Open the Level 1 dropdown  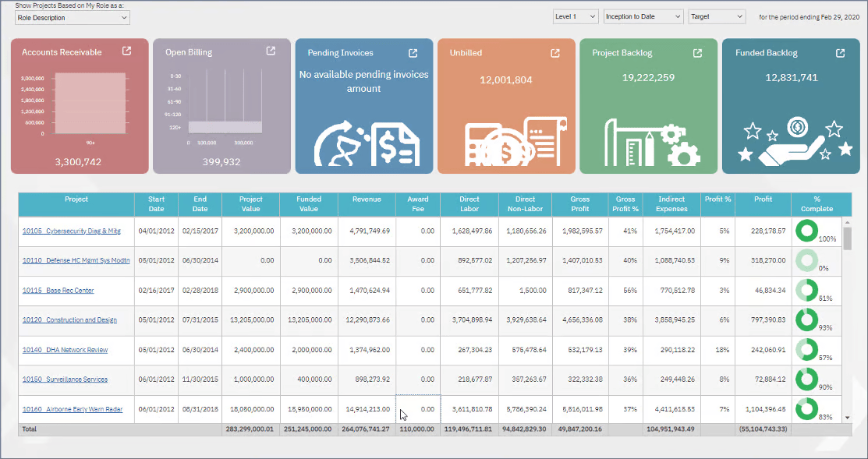[575, 16]
